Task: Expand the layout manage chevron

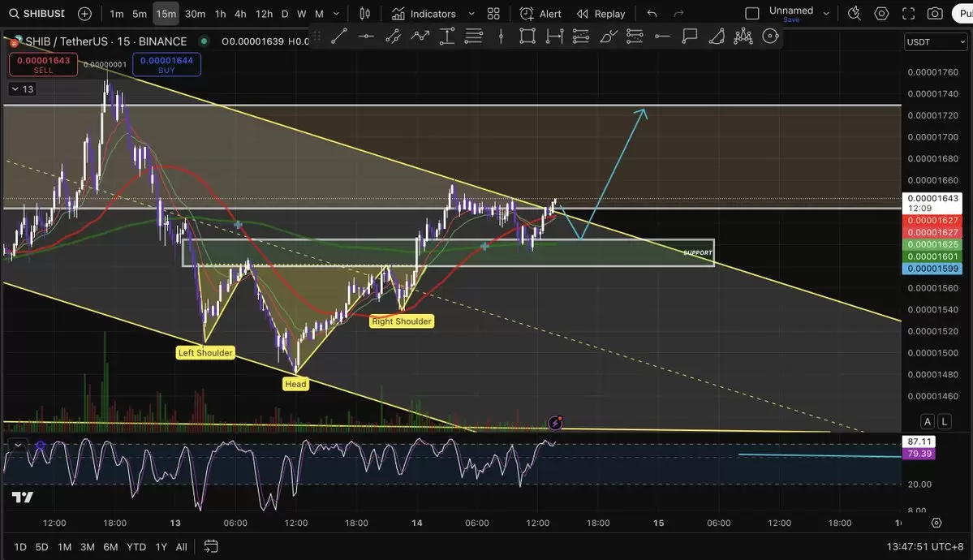Action: [826, 14]
